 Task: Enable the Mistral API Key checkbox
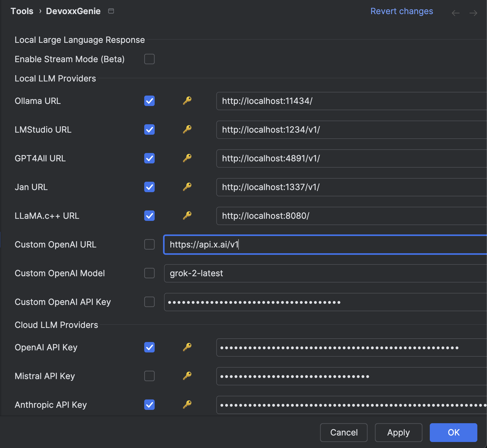(149, 376)
